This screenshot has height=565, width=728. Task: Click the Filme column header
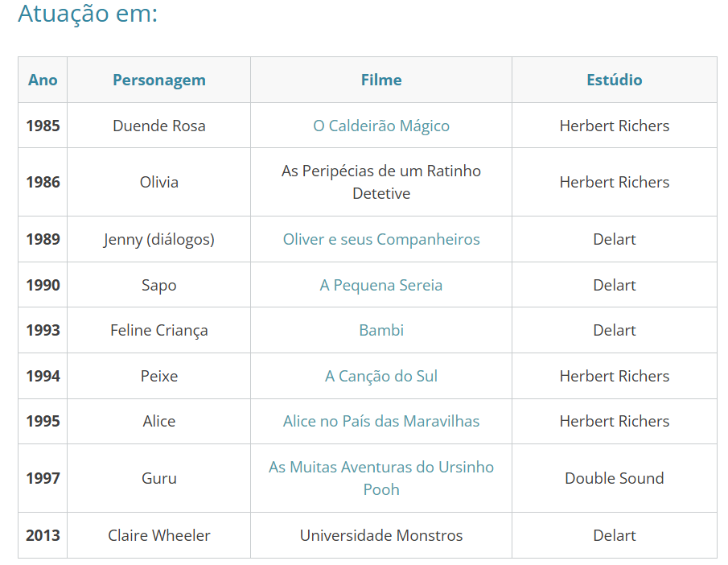pyautogui.click(x=381, y=80)
